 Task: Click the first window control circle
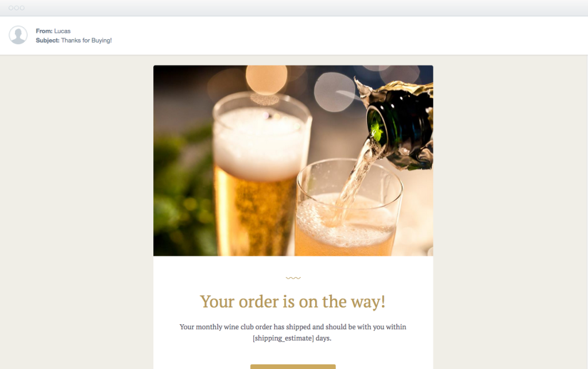[x=11, y=8]
